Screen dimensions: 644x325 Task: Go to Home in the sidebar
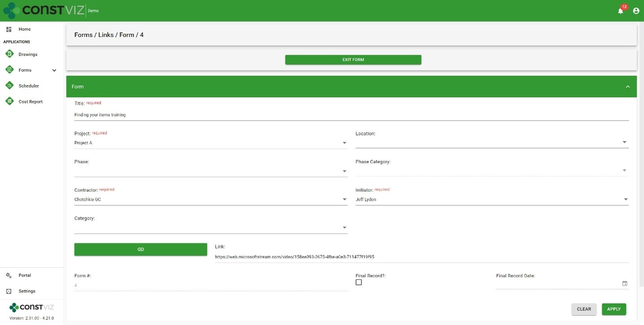pos(24,29)
